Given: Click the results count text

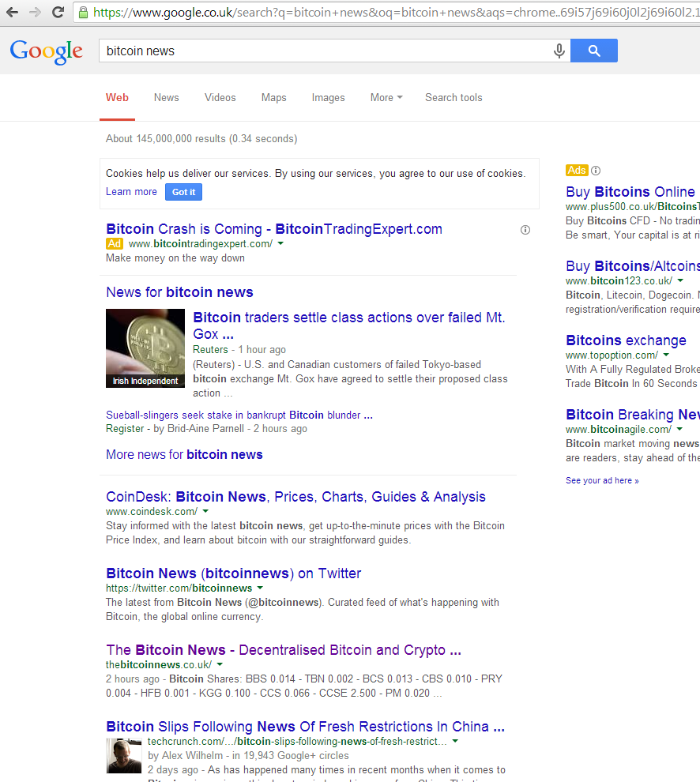Looking at the screenshot, I should pos(201,139).
